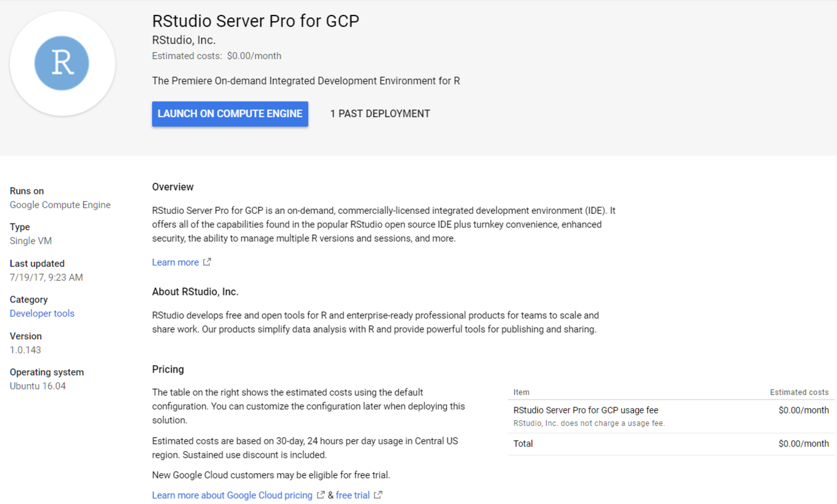Click the Estimated costs column header
Image resolution: width=837 pixels, height=504 pixels.
(x=799, y=392)
